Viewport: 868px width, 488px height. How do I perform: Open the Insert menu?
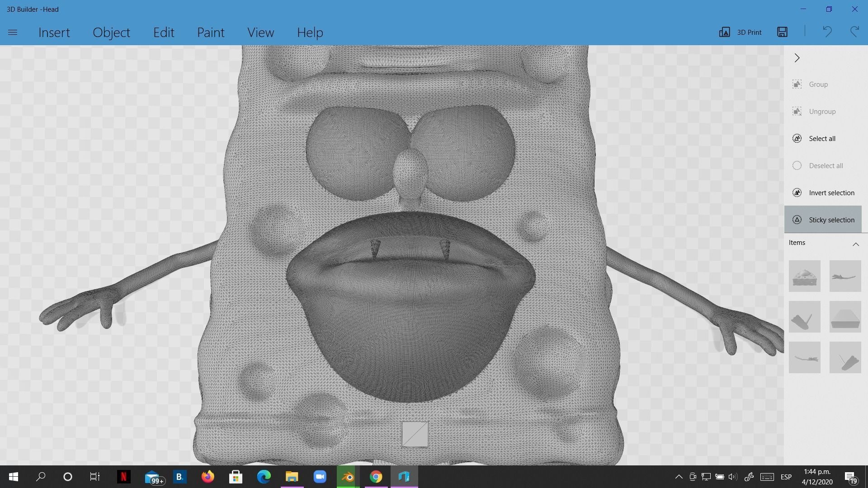pos(54,32)
